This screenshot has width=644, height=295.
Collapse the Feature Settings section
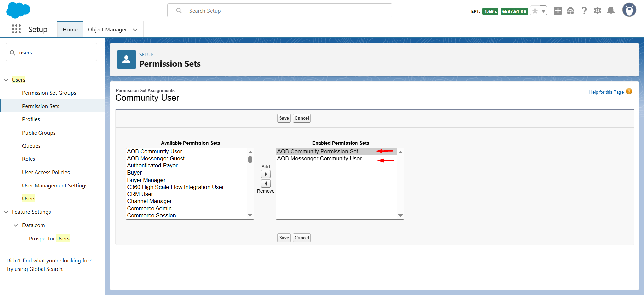[x=6, y=212]
